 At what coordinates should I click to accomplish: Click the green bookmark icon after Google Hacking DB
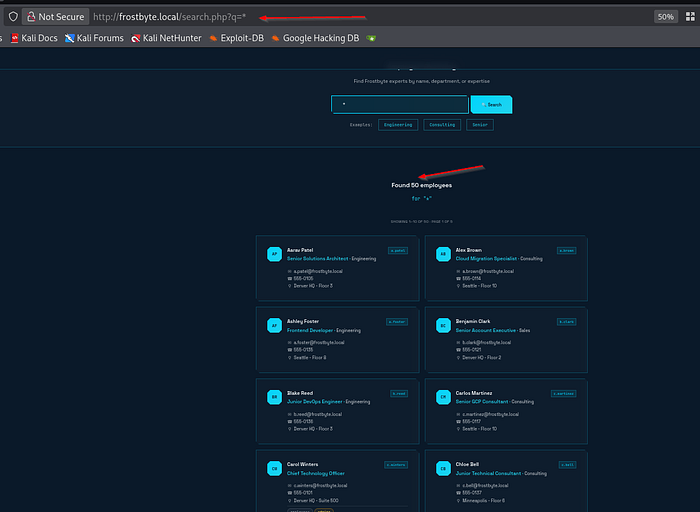pos(371,38)
